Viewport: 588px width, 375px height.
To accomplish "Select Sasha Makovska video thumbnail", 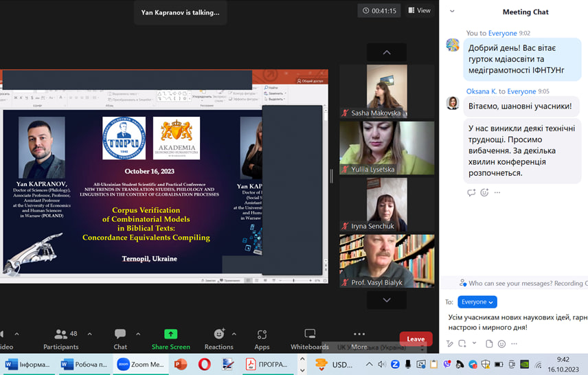I will coord(387,91).
